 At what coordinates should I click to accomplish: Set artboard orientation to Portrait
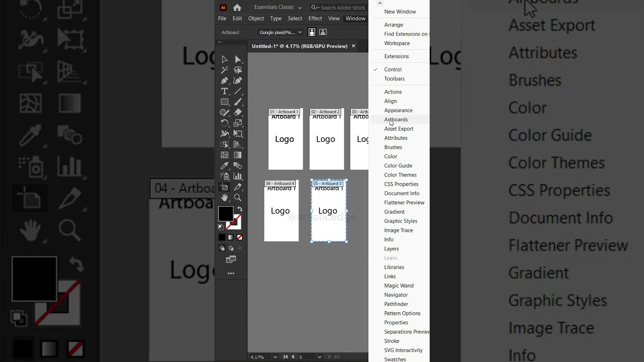[x=312, y=32]
